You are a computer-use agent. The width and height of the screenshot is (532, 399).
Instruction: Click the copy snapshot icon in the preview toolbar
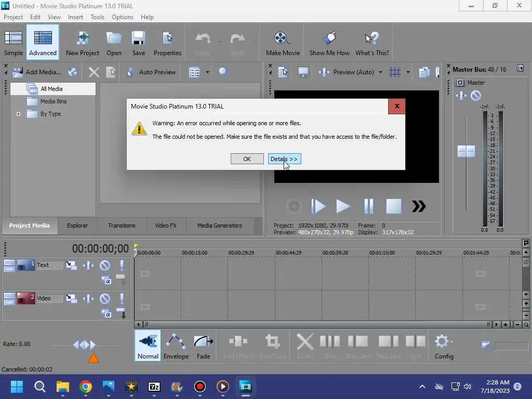point(424,72)
